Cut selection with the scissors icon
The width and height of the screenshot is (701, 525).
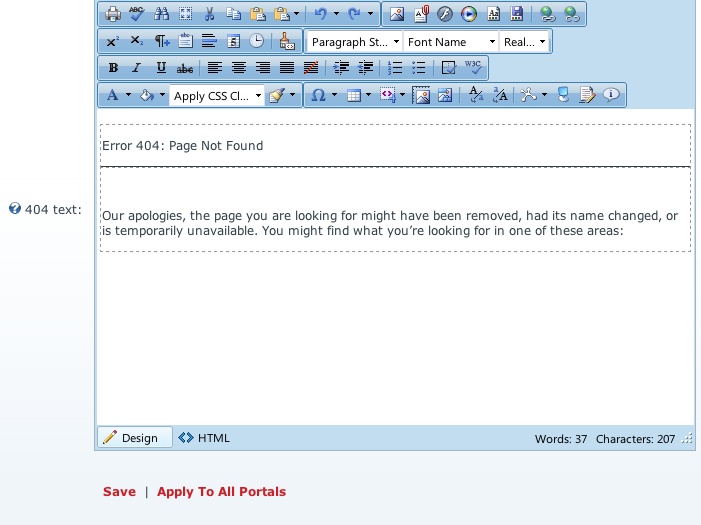click(x=209, y=14)
